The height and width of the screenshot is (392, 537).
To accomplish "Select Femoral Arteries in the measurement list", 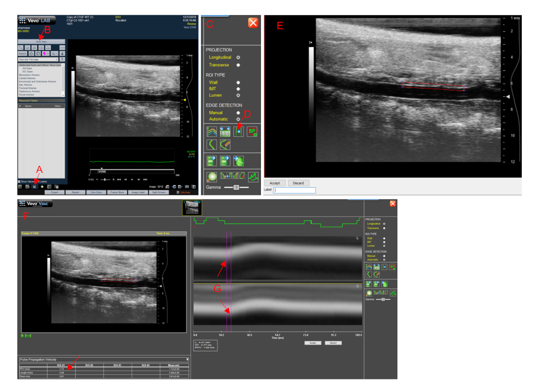I will point(28,89).
